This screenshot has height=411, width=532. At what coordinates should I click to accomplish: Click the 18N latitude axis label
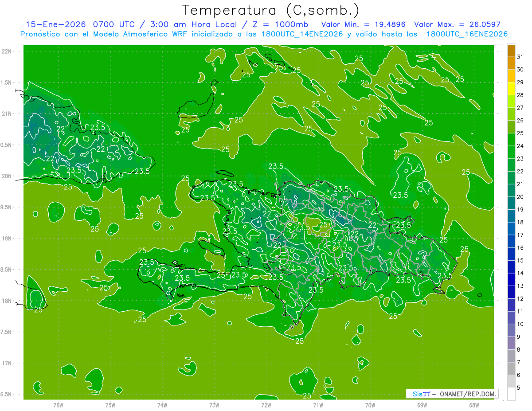coord(6,301)
